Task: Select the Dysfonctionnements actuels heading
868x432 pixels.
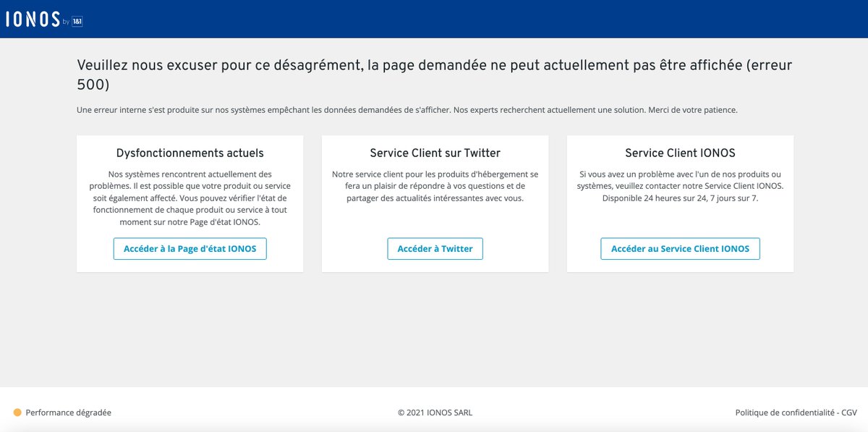Action: click(x=190, y=153)
